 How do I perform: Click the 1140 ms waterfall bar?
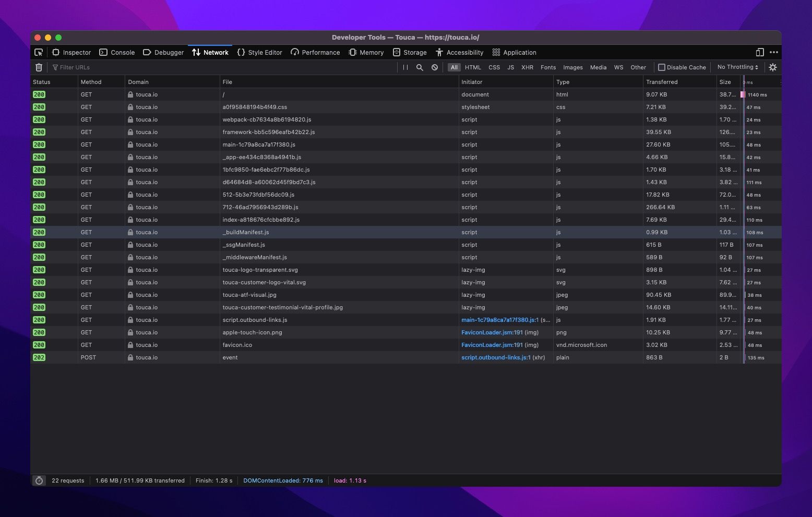point(743,94)
